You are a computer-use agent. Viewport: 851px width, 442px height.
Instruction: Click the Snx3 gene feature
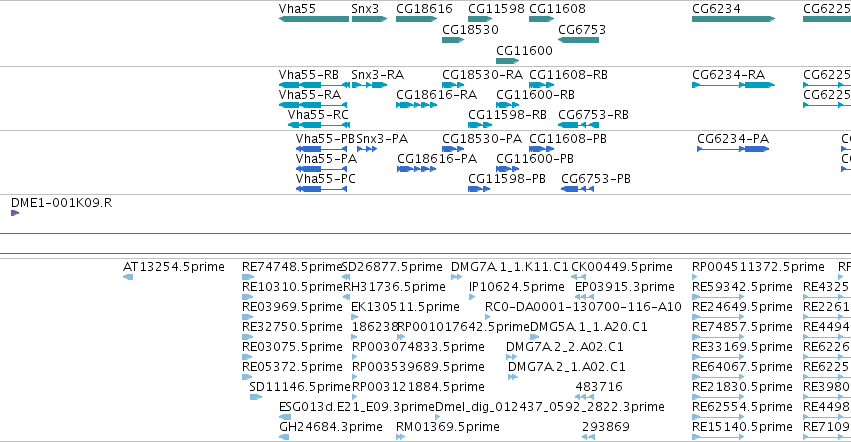(x=369, y=19)
